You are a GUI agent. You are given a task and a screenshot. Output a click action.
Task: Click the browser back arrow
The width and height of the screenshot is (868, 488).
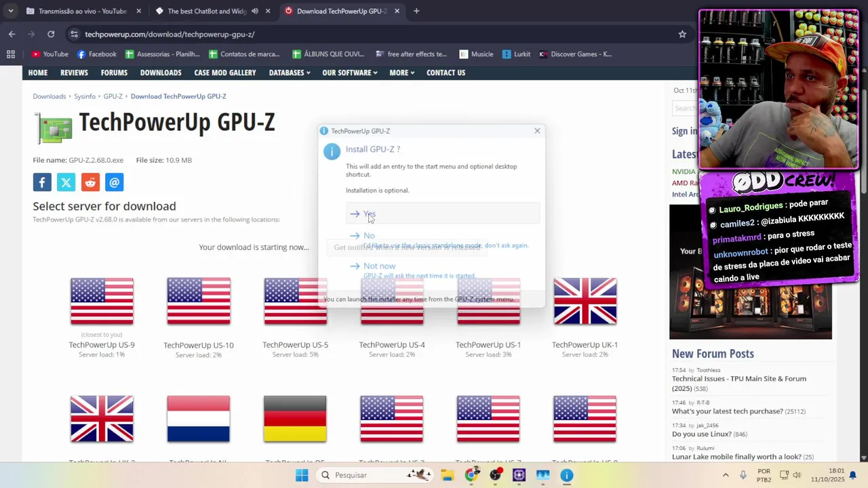(x=12, y=34)
